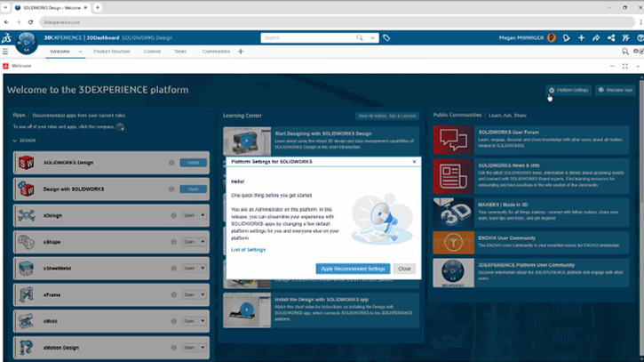Play Start Designing with SOLIDWORKS video
The width and height of the screenshot is (644, 362).
click(246, 141)
